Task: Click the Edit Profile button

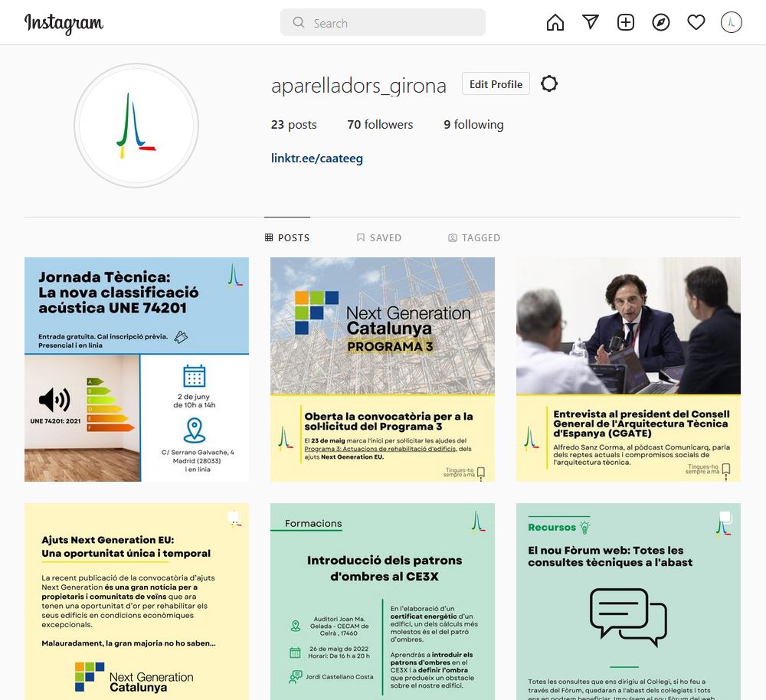Action: [x=496, y=84]
